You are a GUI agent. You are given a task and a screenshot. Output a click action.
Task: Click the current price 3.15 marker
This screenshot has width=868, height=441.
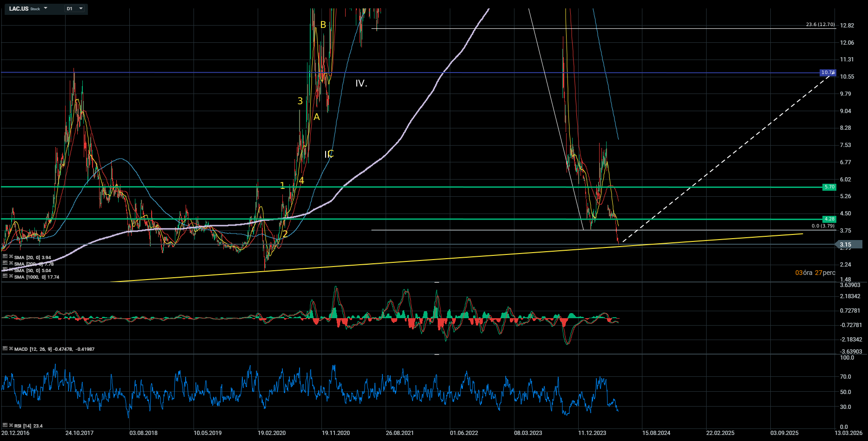(x=845, y=245)
